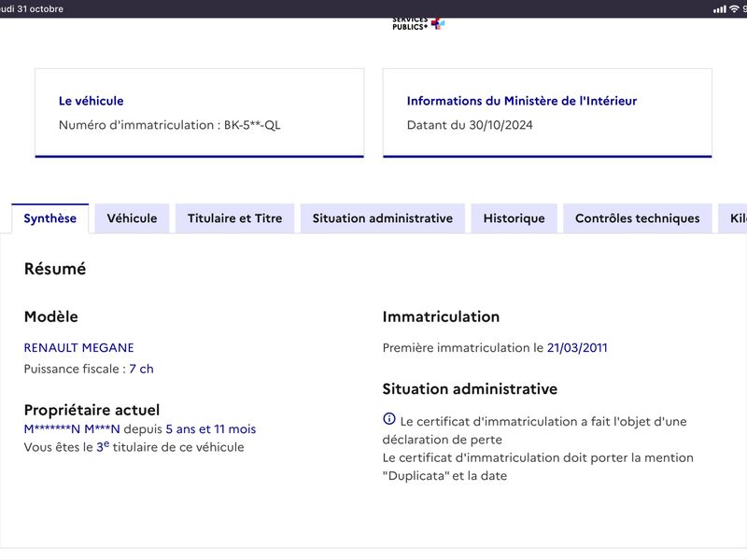747x560 pixels.
Task: Click the '"Duplicata" et la date' text
Action: pyautogui.click(x=445, y=476)
